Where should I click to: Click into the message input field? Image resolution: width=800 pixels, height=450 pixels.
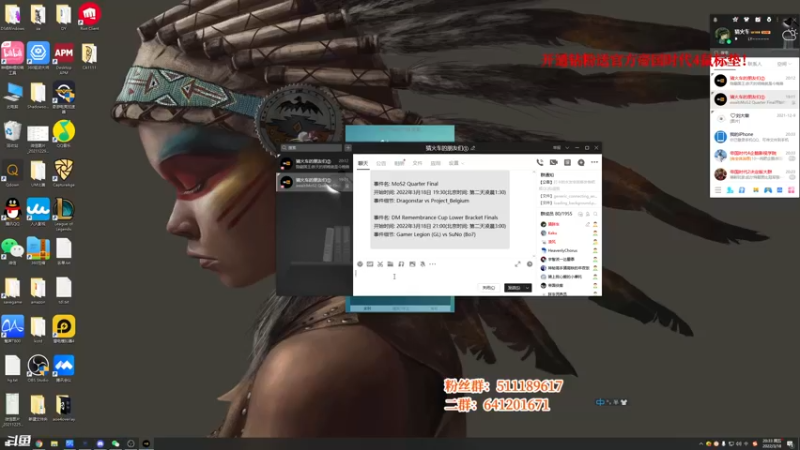tap(443, 276)
